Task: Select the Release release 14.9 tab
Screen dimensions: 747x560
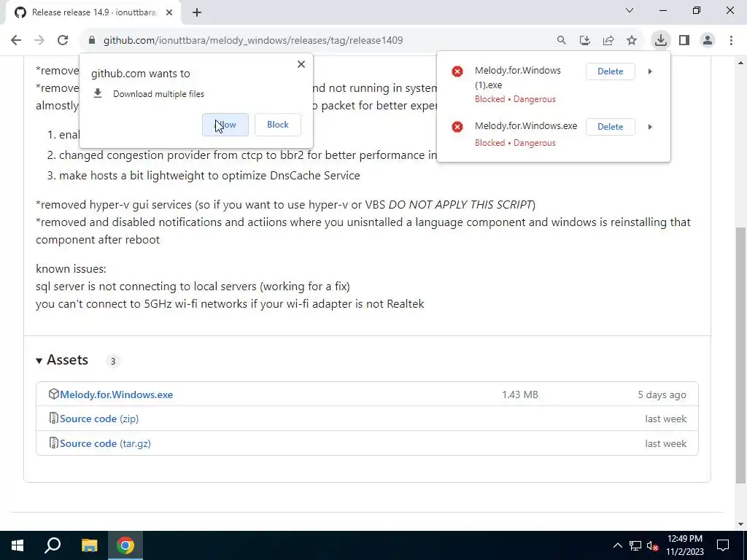Action: [x=93, y=12]
